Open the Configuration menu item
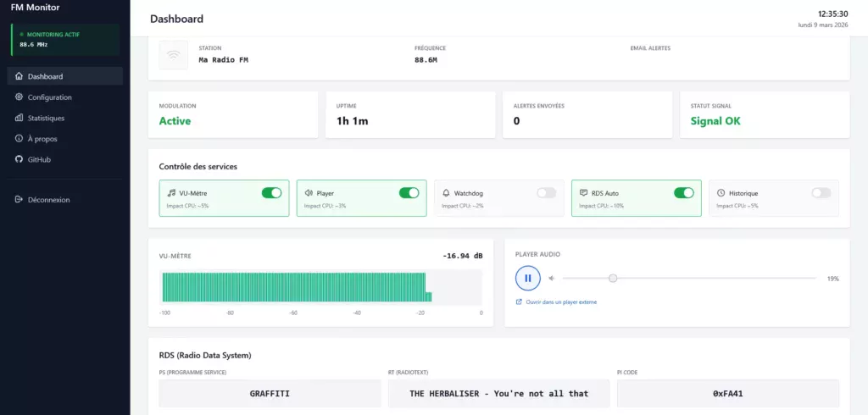868x415 pixels. (49, 97)
